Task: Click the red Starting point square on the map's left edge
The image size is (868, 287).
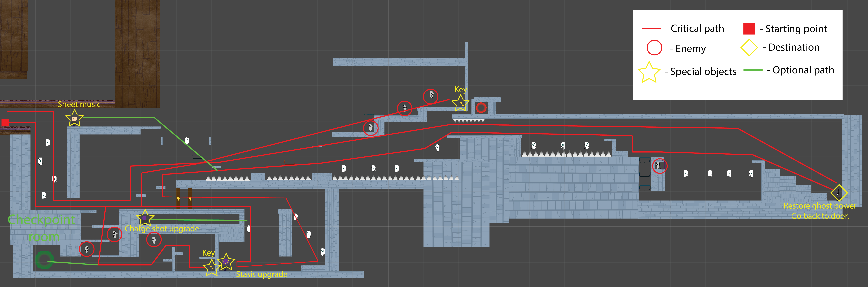Action: [x=5, y=122]
